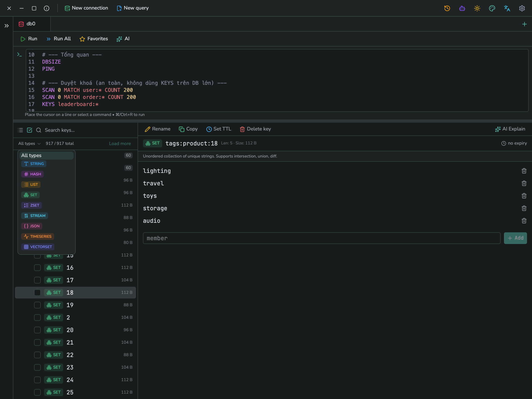Click the app info icon
This screenshot has height=399, width=532.
point(47,8)
